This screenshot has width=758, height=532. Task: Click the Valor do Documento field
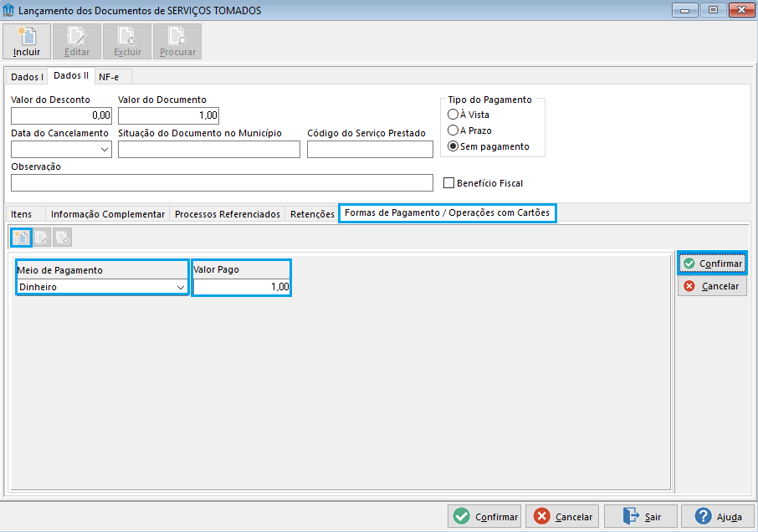click(168, 115)
